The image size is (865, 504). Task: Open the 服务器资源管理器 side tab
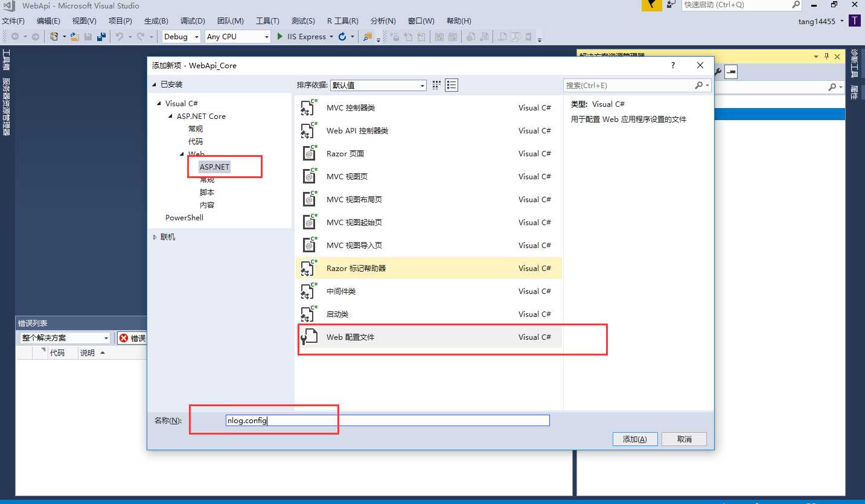[x=6, y=106]
